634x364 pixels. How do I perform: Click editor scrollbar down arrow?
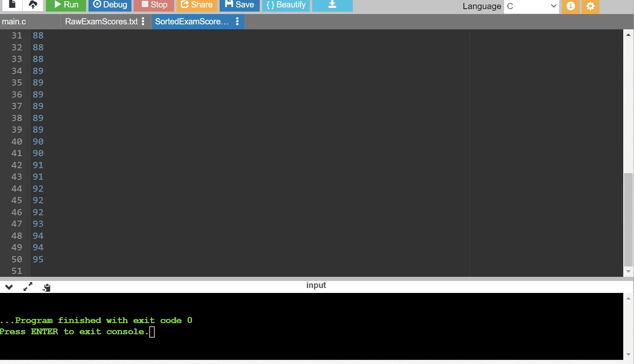[x=628, y=271]
